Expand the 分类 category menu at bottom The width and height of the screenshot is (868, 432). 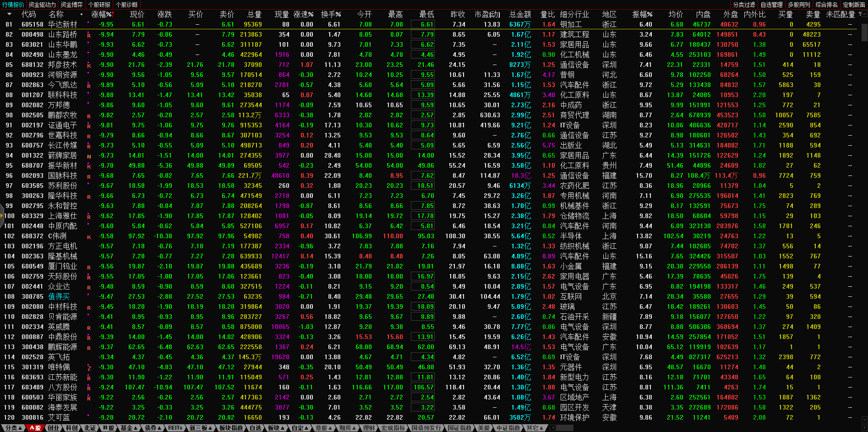[x=14, y=428]
